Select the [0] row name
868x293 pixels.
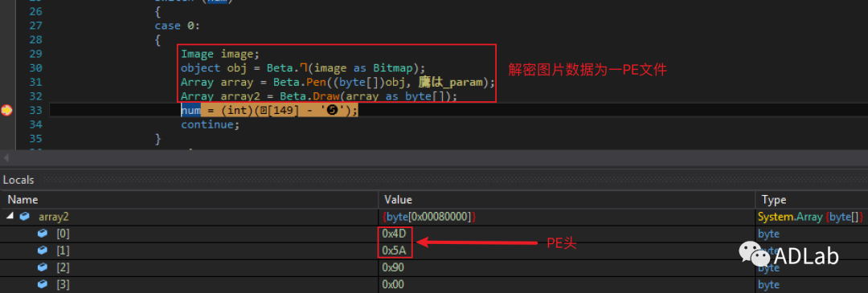(63, 234)
